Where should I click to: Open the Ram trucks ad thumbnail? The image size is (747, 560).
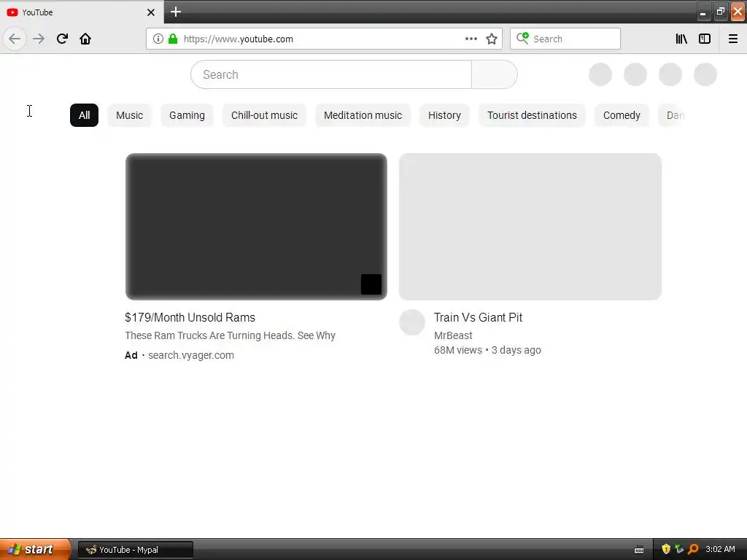(x=256, y=227)
